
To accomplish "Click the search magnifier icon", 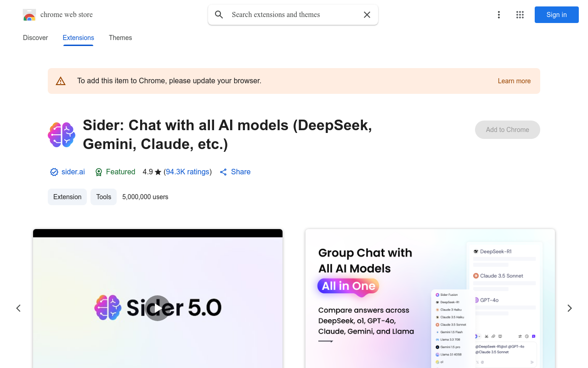I will coord(219,15).
